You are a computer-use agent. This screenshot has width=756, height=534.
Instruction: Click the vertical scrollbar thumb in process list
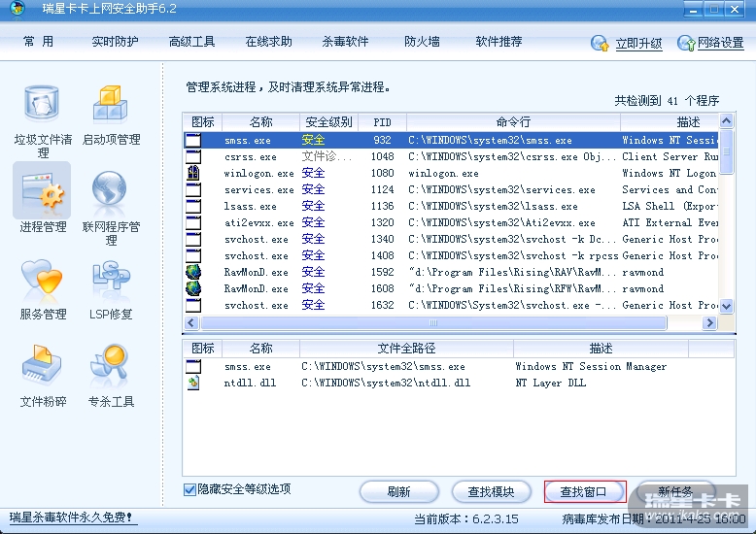point(727,151)
